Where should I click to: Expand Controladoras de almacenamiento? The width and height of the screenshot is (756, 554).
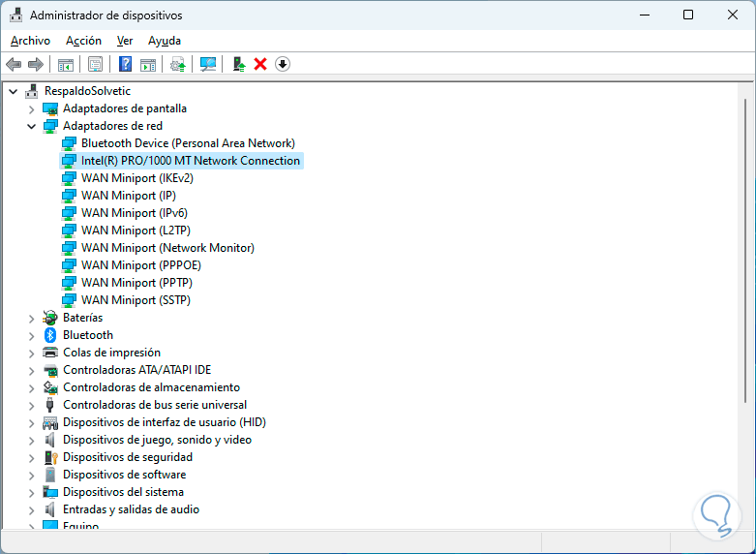[32, 388]
